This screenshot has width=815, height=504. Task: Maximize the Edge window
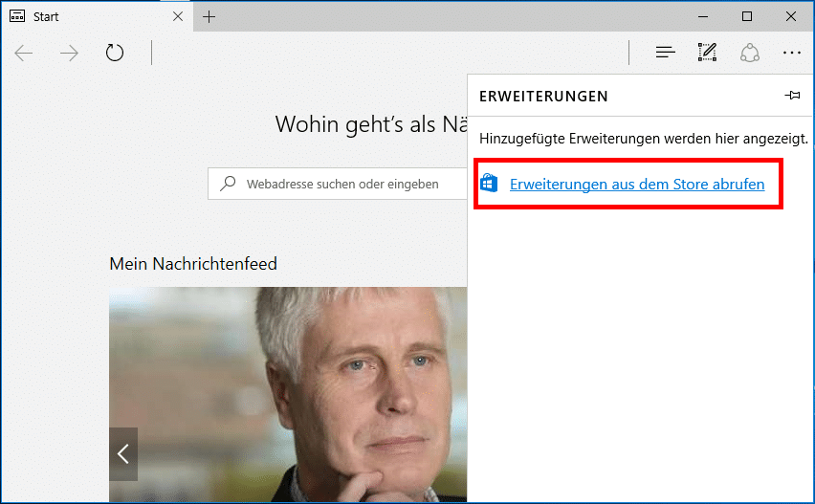coord(747,16)
